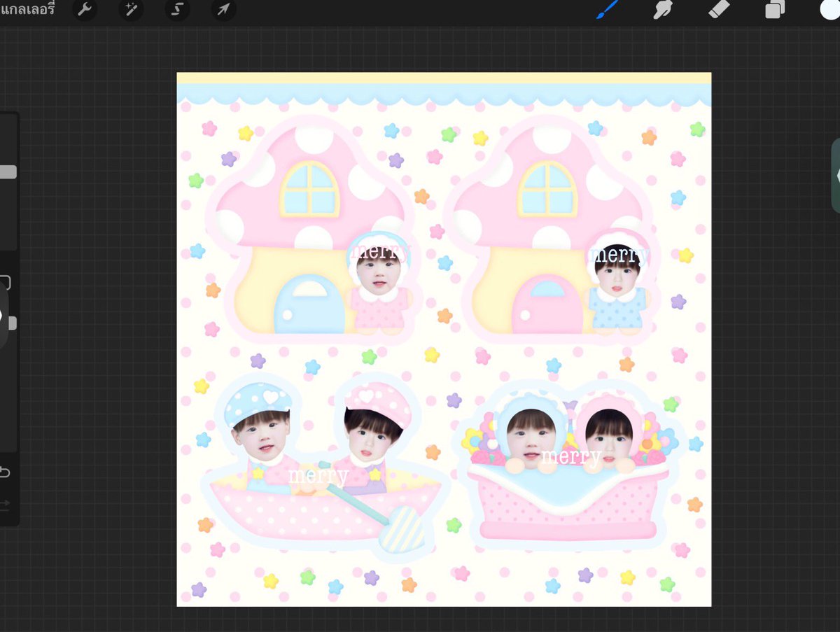This screenshot has width=840, height=632.
Task: Return to the แกลเลอรี่ gallery
Action: (x=27, y=10)
